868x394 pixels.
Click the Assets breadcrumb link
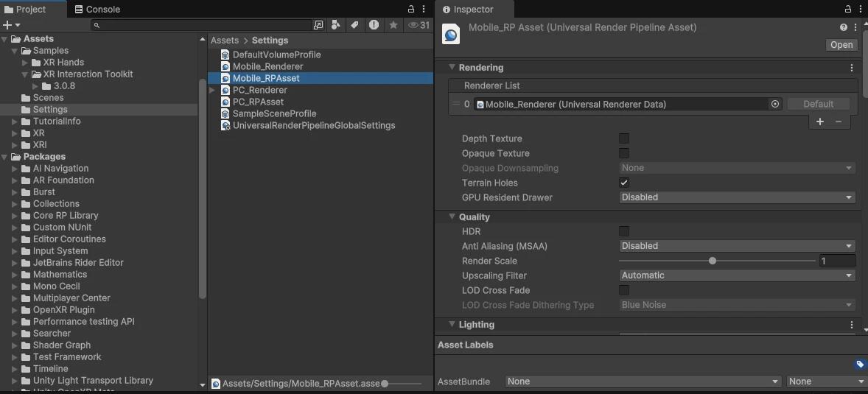coord(225,41)
